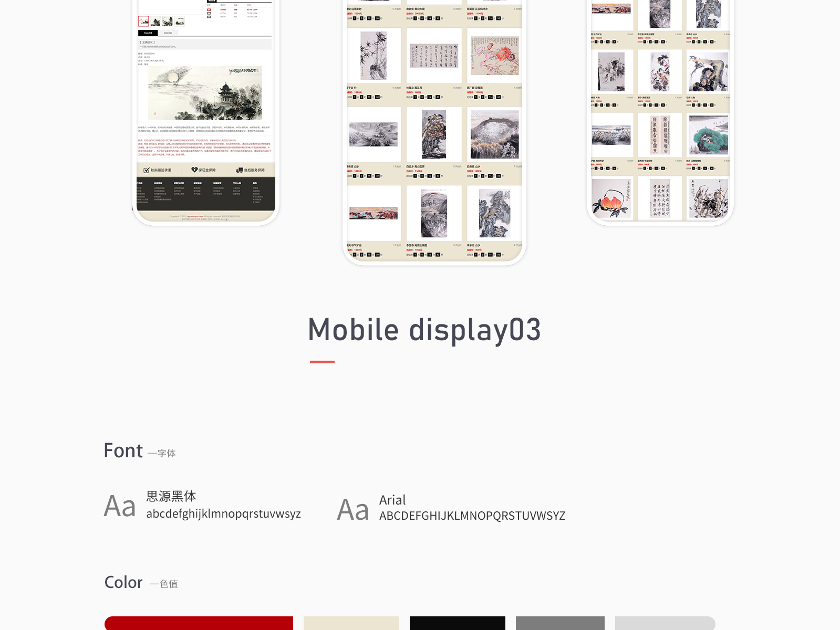Click the pavilion landscape painting in the left phone
840x630 pixels.
[205, 93]
